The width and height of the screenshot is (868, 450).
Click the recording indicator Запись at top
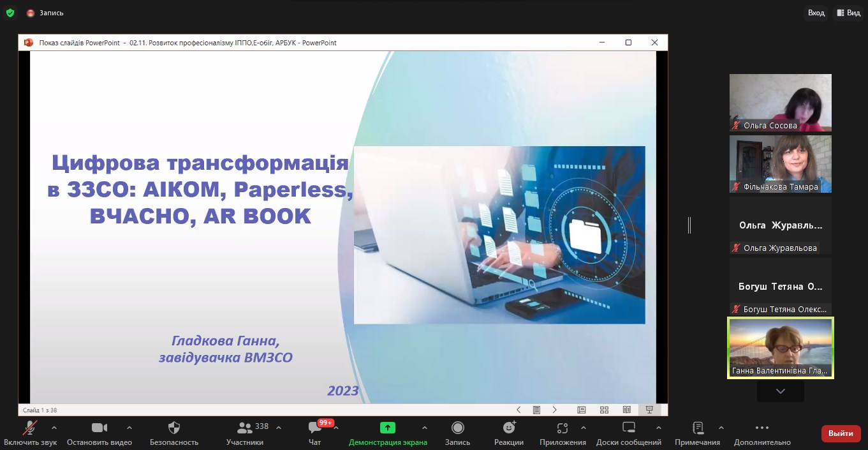point(45,13)
